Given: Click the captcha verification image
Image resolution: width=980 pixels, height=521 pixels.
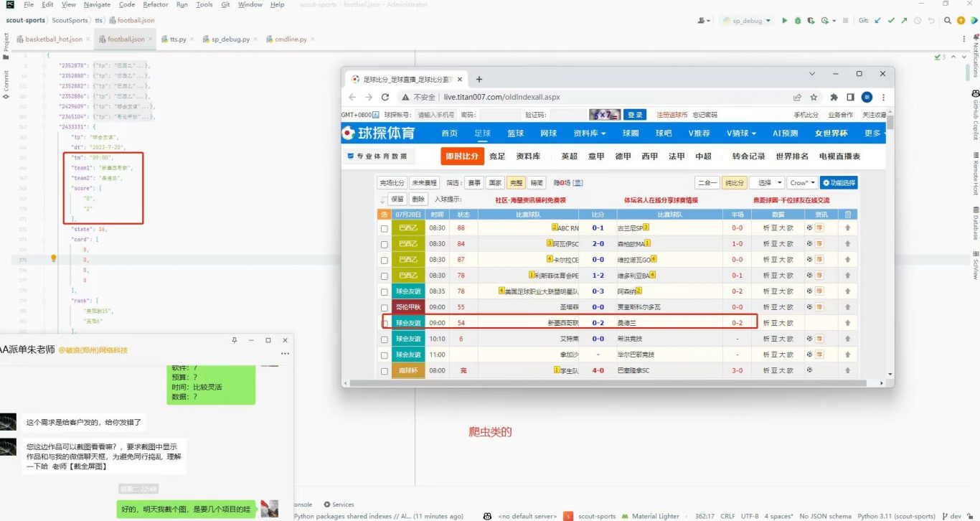Looking at the screenshot, I should point(605,115).
